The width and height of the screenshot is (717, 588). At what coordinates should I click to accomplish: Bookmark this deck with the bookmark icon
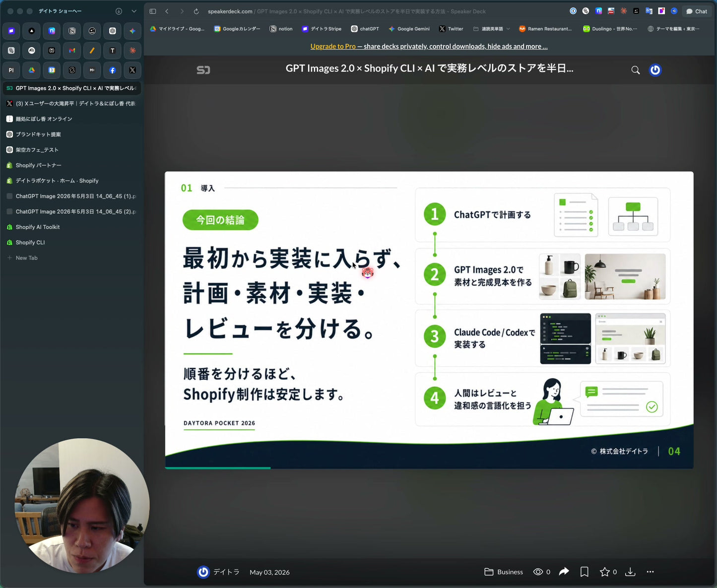point(585,572)
